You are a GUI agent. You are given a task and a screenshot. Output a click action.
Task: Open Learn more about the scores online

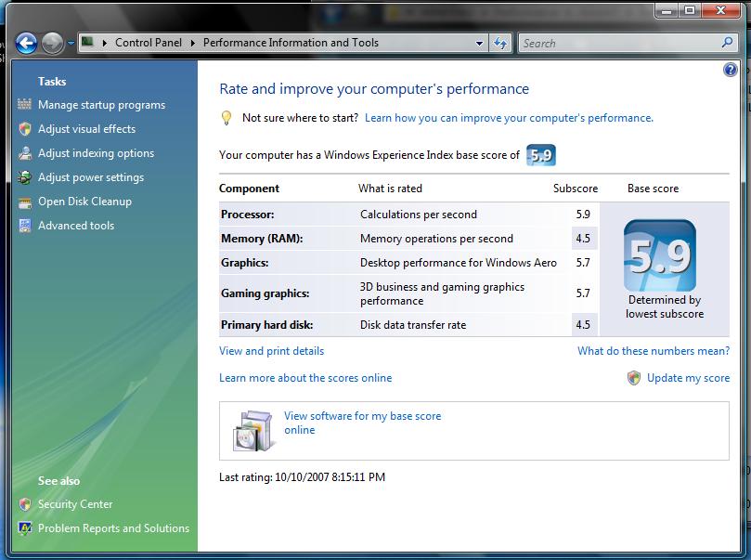[305, 378]
